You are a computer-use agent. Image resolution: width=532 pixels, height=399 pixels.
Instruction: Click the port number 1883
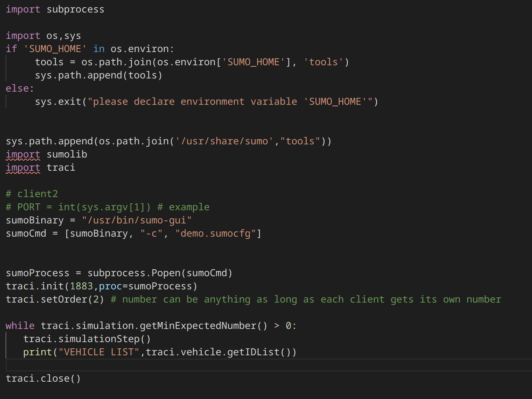(x=81, y=286)
